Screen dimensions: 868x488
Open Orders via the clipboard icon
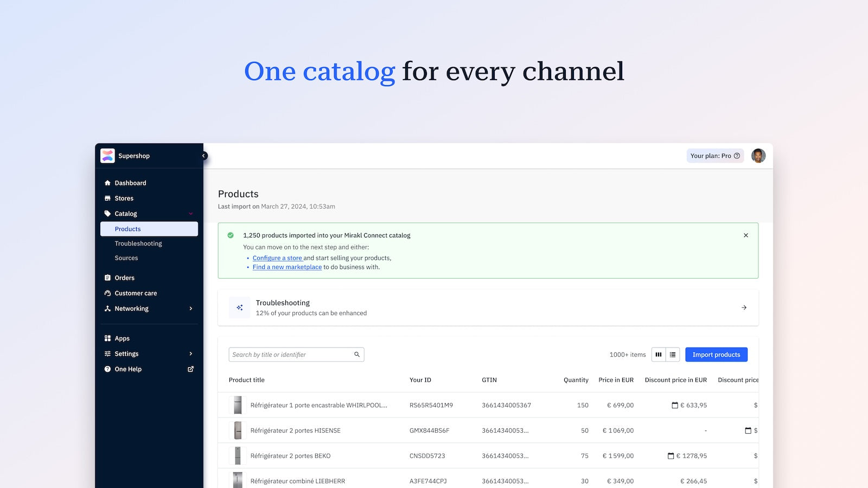coord(107,278)
